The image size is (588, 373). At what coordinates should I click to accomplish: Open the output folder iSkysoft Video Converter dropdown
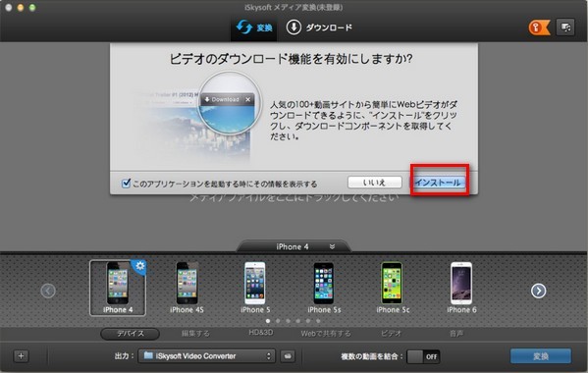[206, 356]
